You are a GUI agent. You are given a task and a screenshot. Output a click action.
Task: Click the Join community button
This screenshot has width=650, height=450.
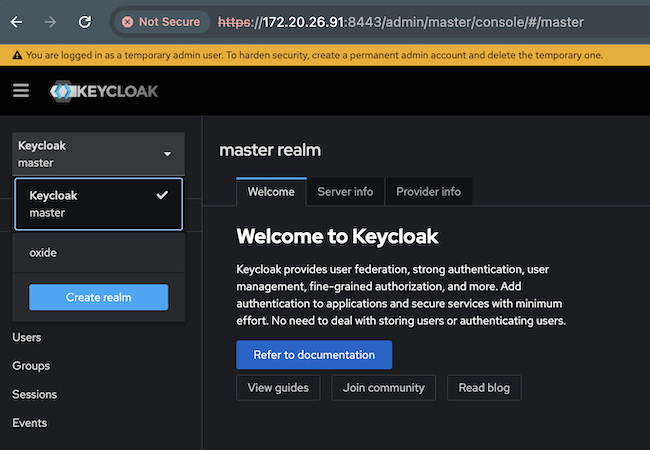[x=383, y=388]
